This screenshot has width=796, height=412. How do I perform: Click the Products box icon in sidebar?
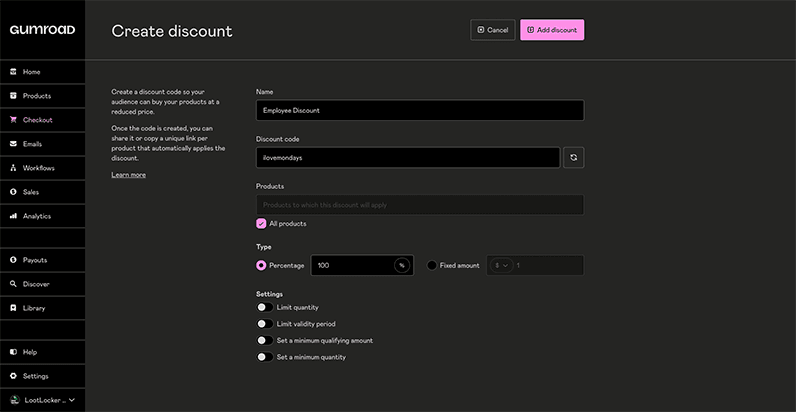tap(14, 96)
